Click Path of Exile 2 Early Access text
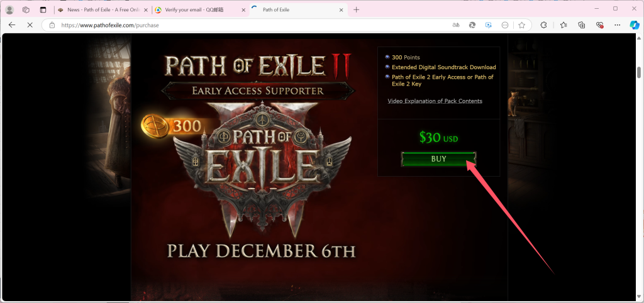This screenshot has width=644, height=303. click(x=442, y=80)
